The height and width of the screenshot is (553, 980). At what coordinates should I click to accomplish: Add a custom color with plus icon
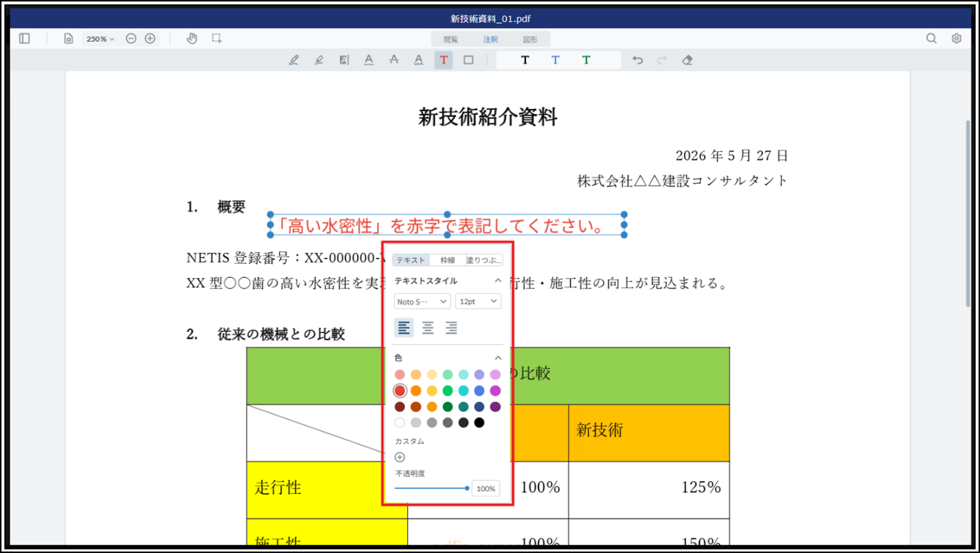(400, 457)
